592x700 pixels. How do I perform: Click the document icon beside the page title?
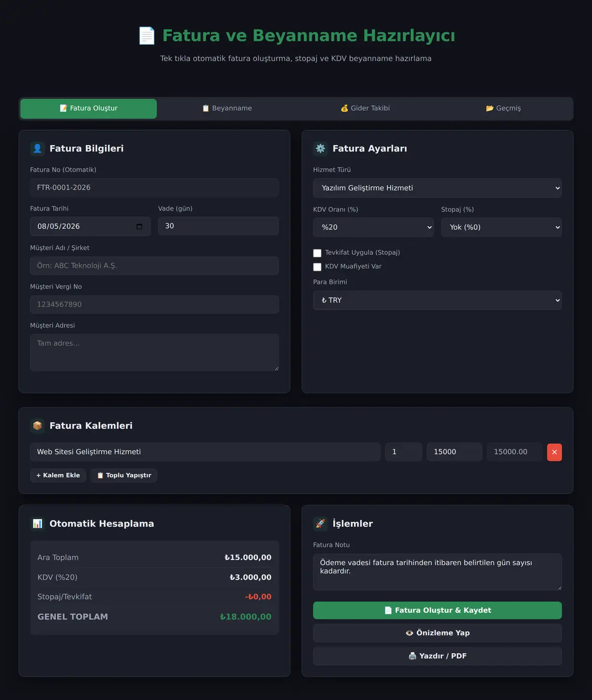[x=147, y=35]
